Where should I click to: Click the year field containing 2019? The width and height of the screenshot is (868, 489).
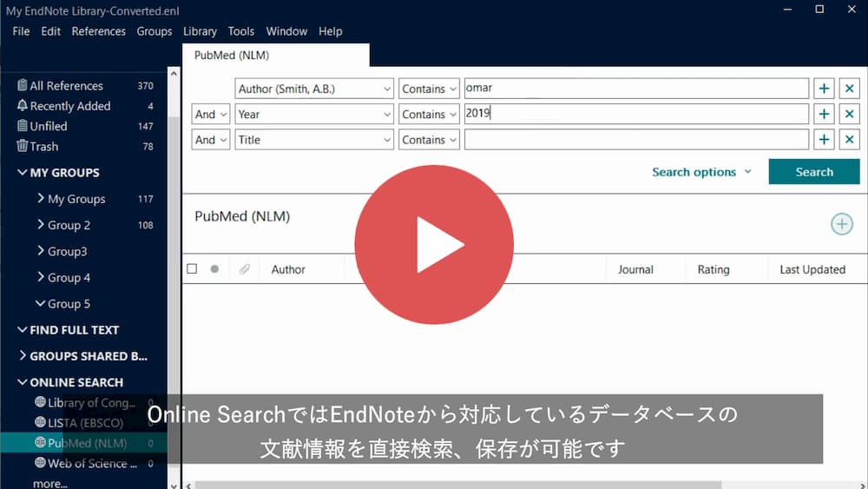(x=636, y=114)
